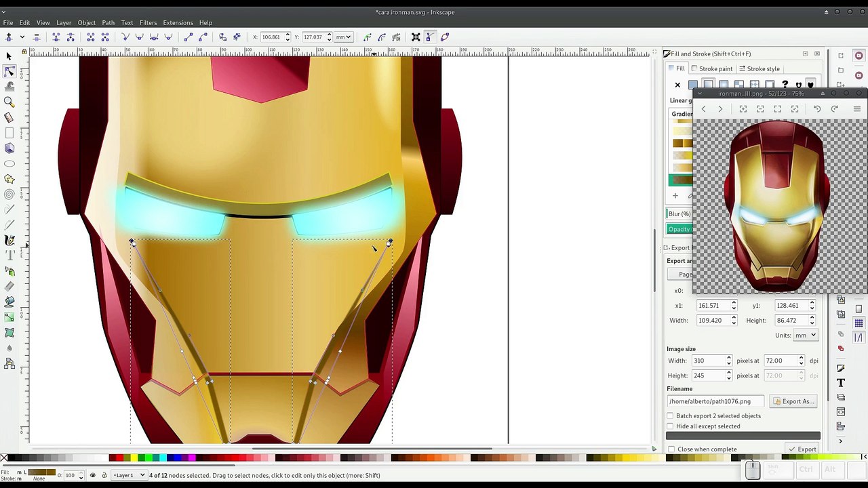Increase export Width in mm stepper
868x488 pixels.
click(x=733, y=318)
